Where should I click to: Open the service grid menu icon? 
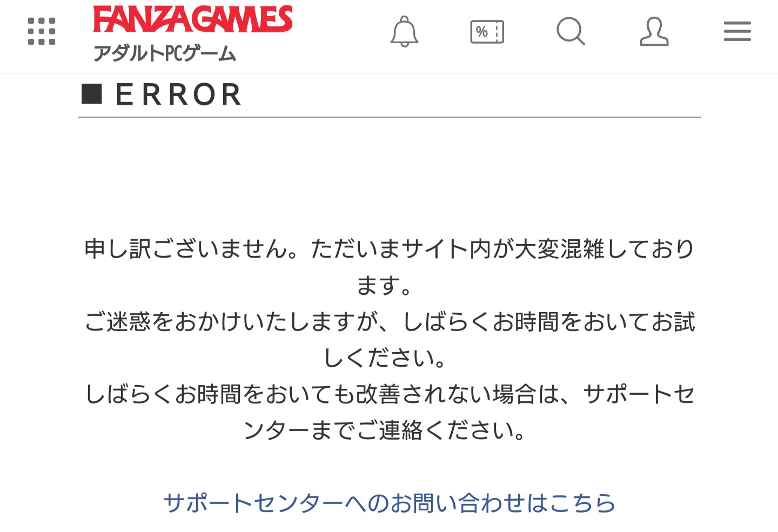tap(42, 31)
